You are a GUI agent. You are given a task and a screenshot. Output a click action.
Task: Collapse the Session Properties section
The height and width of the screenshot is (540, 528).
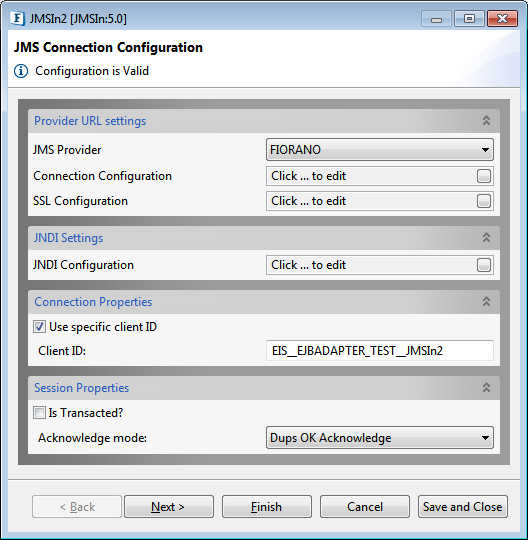pyautogui.click(x=486, y=387)
